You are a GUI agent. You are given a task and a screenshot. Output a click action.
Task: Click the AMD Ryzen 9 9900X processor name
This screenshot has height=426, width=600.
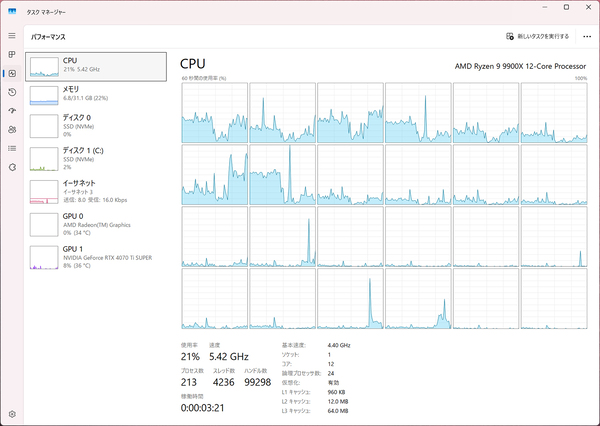click(x=520, y=66)
